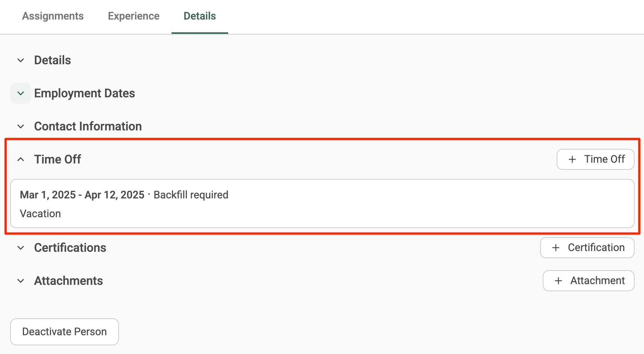Image resolution: width=644 pixels, height=354 pixels.
Task: Click the Employment Dates section heading
Action: click(x=84, y=93)
